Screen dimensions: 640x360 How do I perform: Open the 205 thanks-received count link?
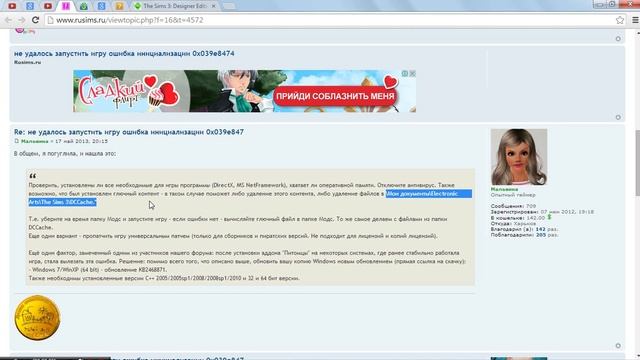541,235
